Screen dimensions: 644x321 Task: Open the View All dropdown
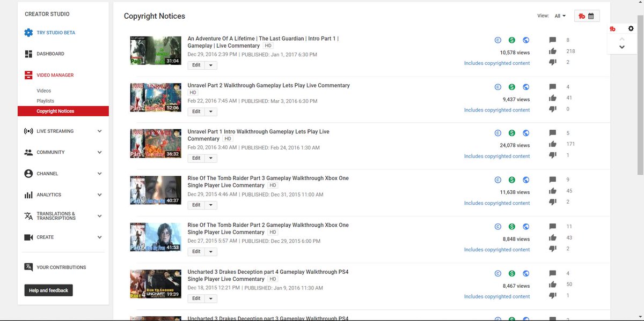560,16
